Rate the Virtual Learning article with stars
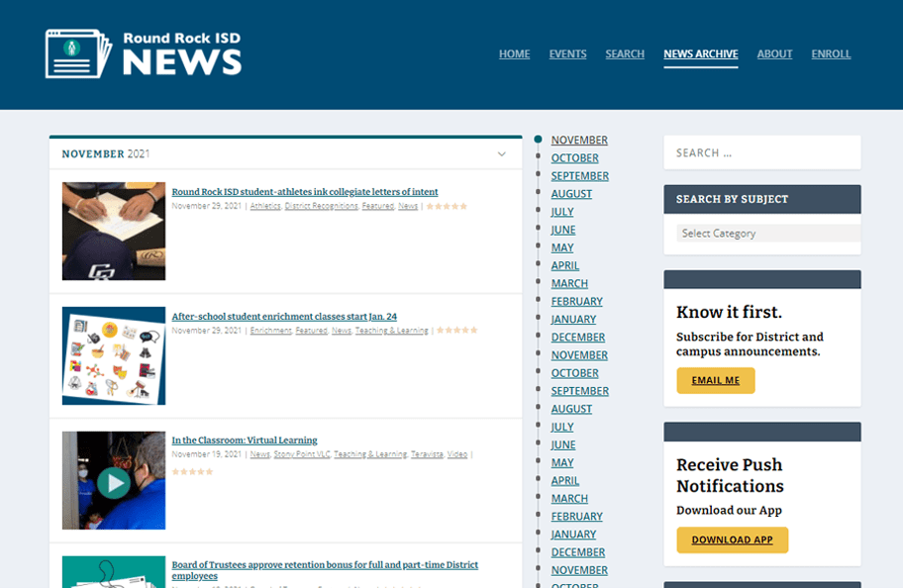Screen dimensions: 903x588 192,471
